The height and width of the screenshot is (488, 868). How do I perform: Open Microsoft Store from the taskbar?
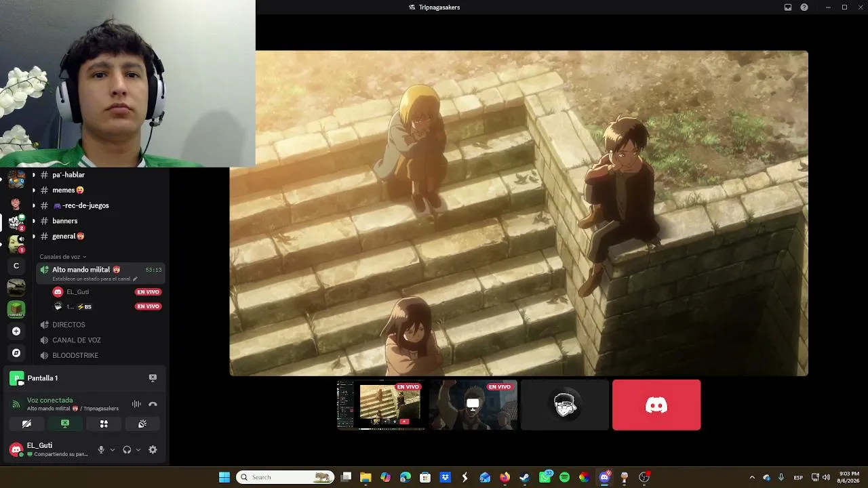pyautogui.click(x=425, y=477)
